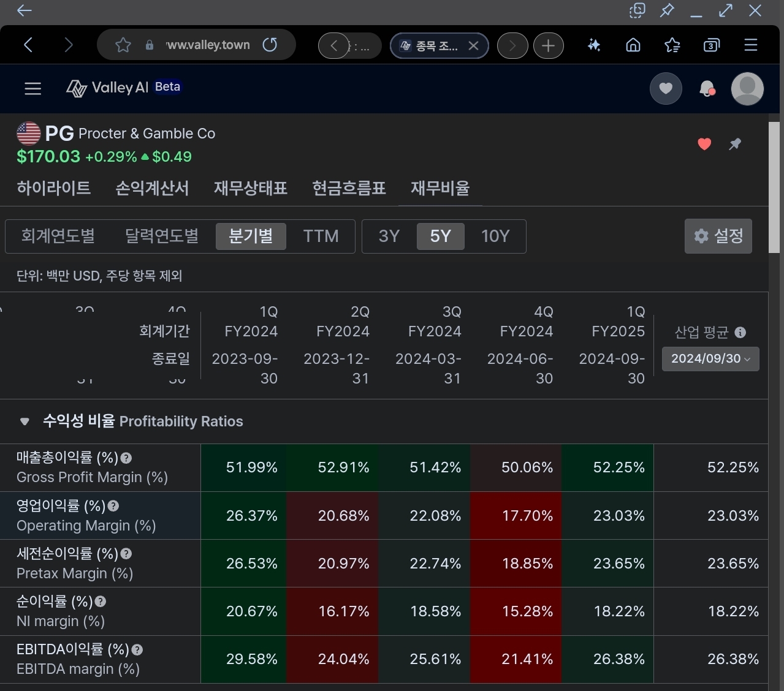Select the 10Y range

point(495,236)
